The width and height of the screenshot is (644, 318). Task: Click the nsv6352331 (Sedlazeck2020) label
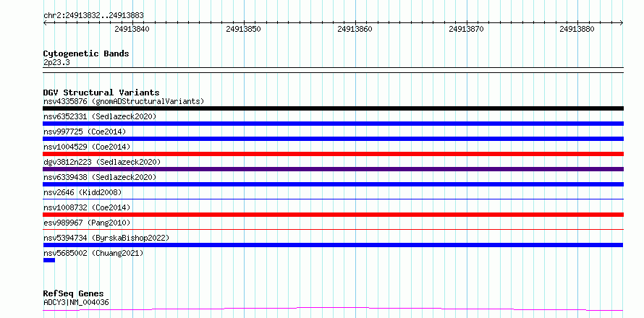tap(100, 116)
